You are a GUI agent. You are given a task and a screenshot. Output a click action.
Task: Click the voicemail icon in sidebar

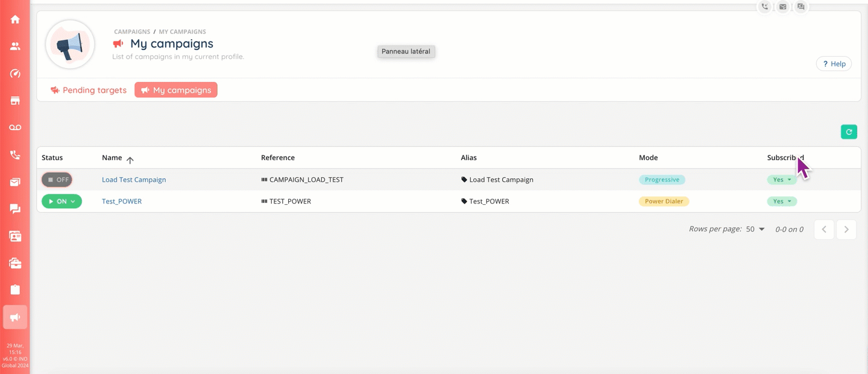(15, 128)
